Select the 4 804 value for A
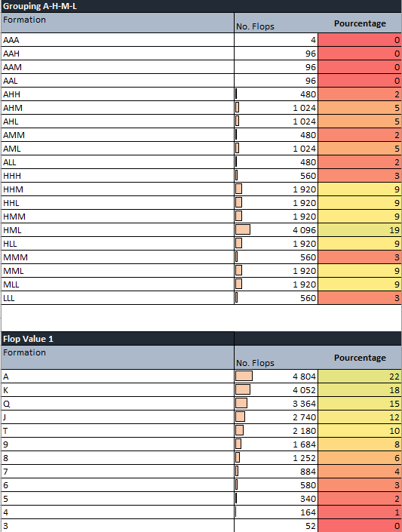The height and width of the screenshot is (532, 402). [276, 377]
